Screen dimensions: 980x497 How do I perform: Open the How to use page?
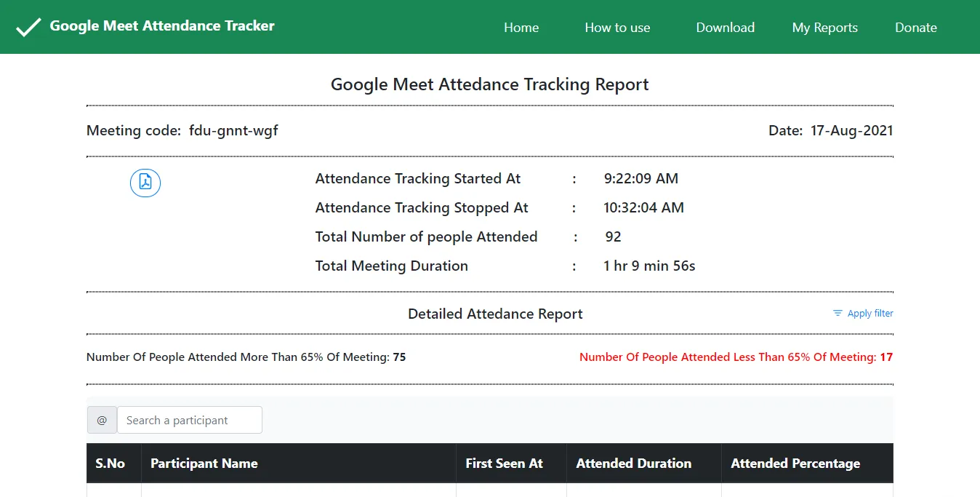click(616, 28)
